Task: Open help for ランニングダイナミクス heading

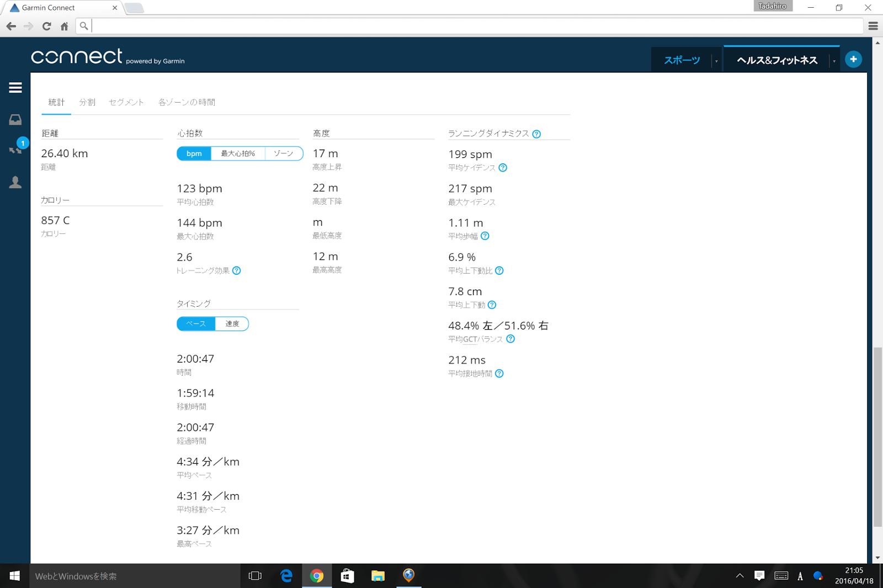Action: pos(536,134)
